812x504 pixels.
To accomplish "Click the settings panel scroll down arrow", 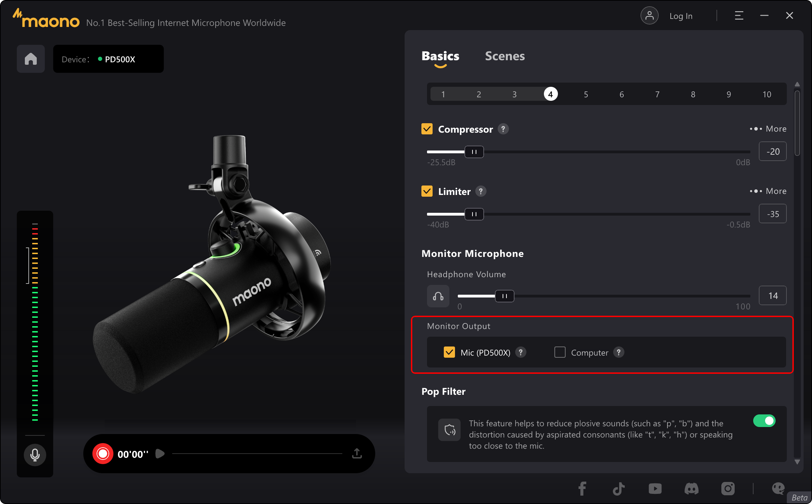I will 797,462.
